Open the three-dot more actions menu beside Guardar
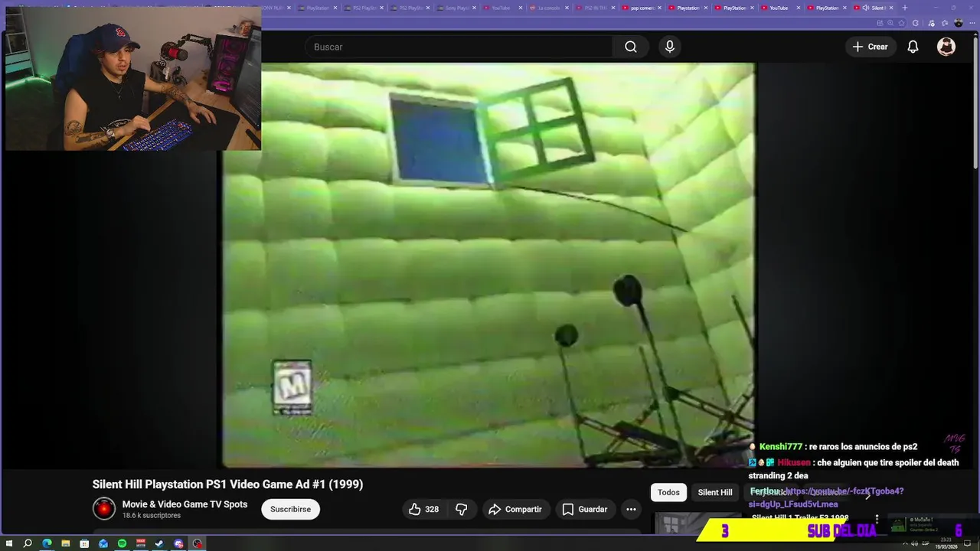 click(x=631, y=509)
